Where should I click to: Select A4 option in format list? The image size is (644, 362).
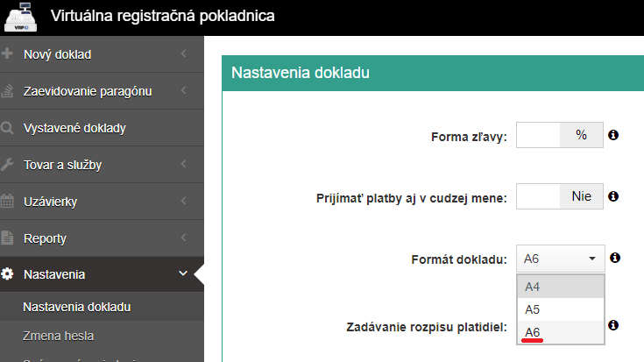coord(560,287)
